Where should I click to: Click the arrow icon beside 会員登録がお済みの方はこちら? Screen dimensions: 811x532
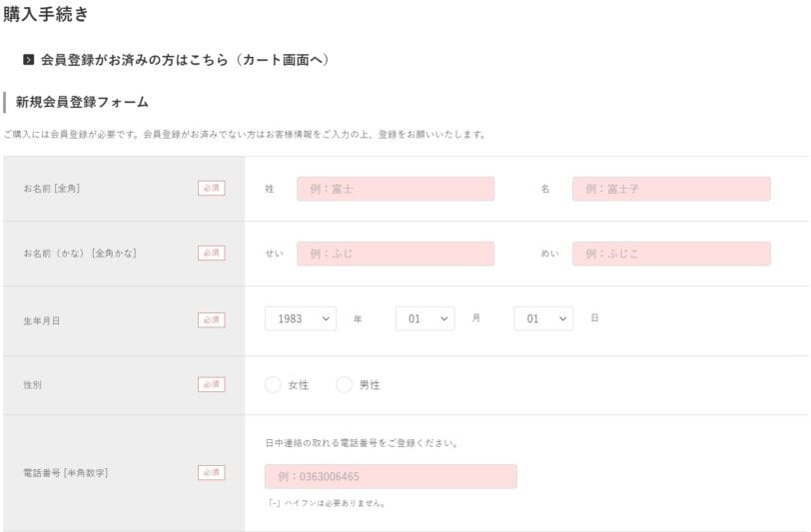tap(28, 60)
